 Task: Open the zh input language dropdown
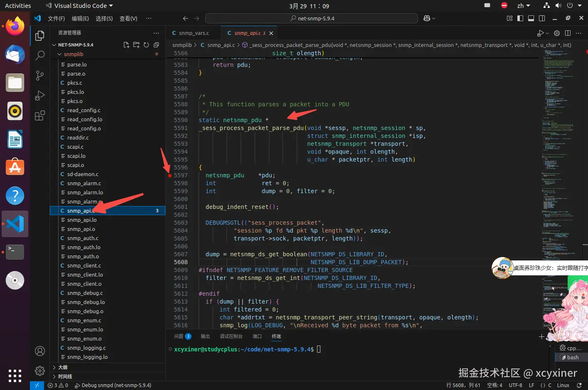pyautogui.click(x=523, y=6)
